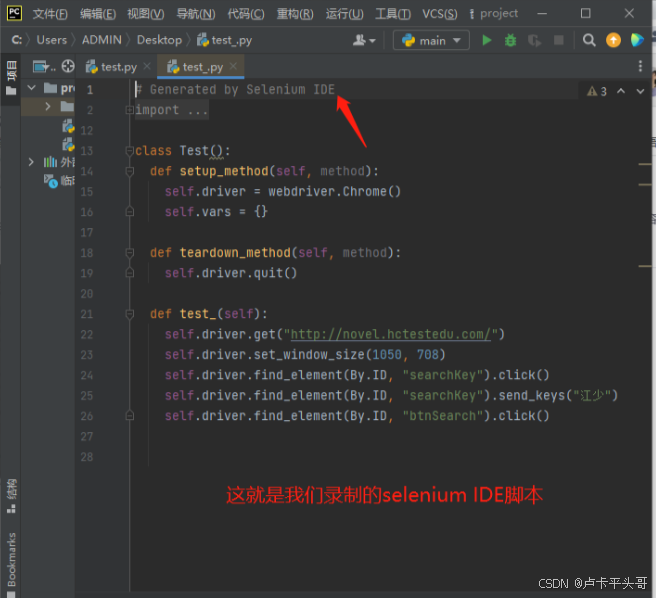Viewport: 656px width, 598px height.
Task: Click the PyCharm logo icon
Action: click(x=14, y=13)
